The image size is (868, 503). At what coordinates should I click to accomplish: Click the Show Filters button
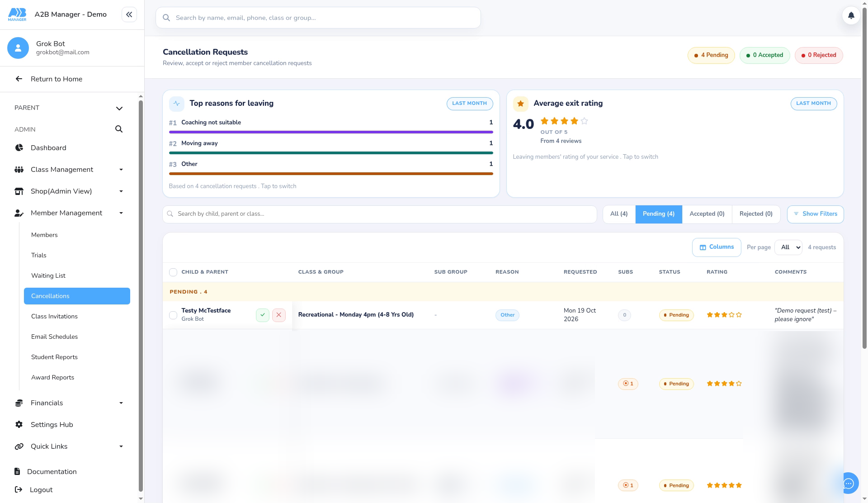[815, 214]
